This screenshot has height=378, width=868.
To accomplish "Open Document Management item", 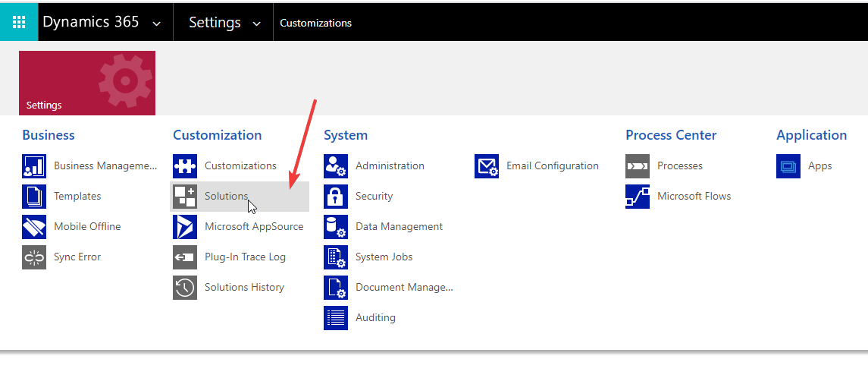I will point(405,287).
